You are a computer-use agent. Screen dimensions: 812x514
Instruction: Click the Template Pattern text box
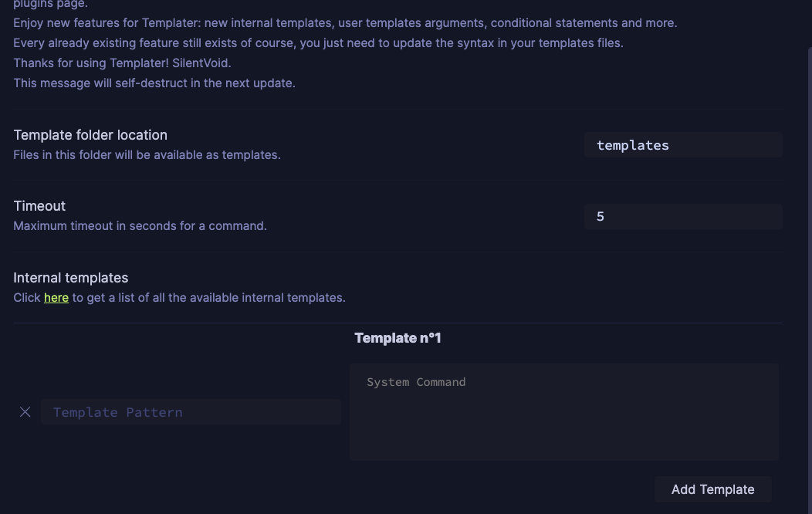coord(191,411)
